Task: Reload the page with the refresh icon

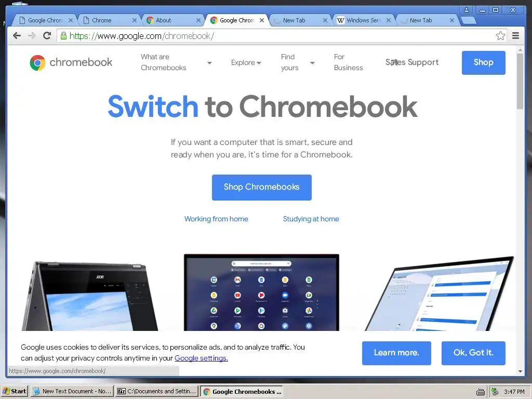Action: (x=47, y=36)
